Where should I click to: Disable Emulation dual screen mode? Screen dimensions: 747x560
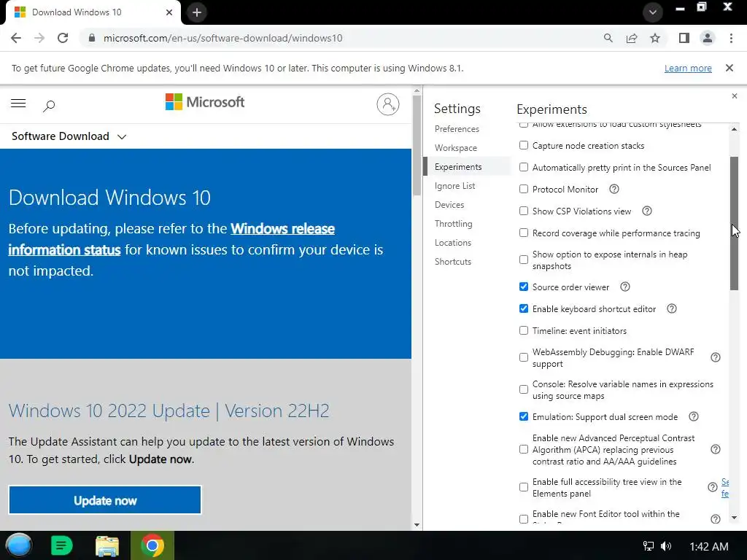[524, 416]
